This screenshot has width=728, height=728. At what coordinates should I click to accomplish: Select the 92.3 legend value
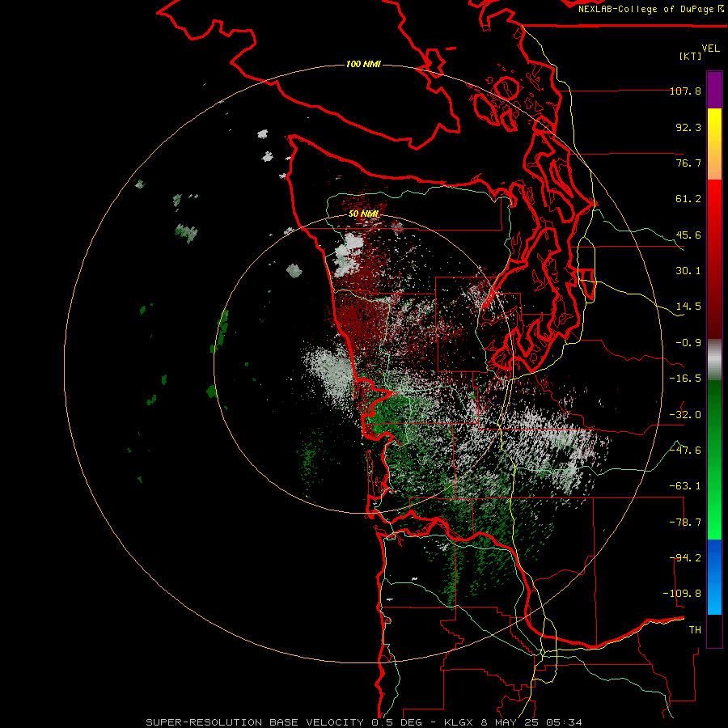click(x=688, y=127)
